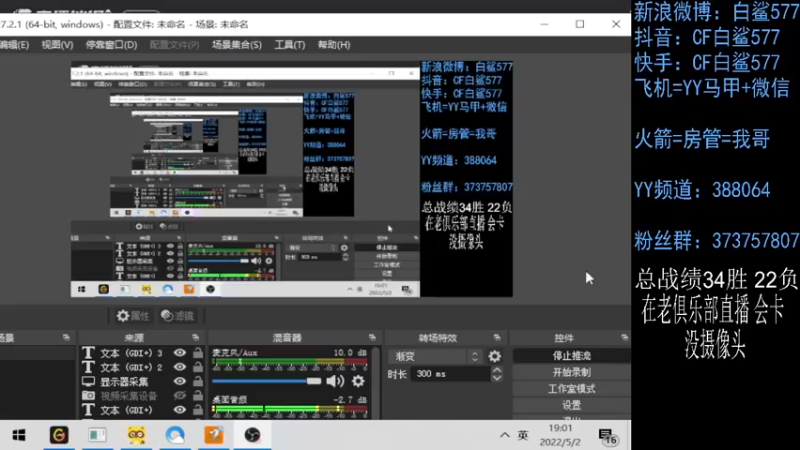Open the yellow raccoon YY taskbar app
800x450 pixels.
coord(136,435)
